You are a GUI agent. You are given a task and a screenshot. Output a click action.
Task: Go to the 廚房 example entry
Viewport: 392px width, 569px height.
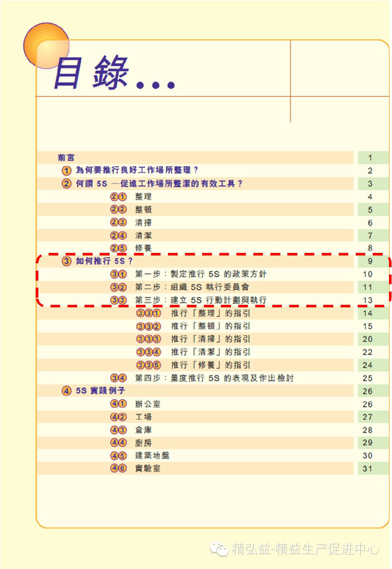(143, 443)
